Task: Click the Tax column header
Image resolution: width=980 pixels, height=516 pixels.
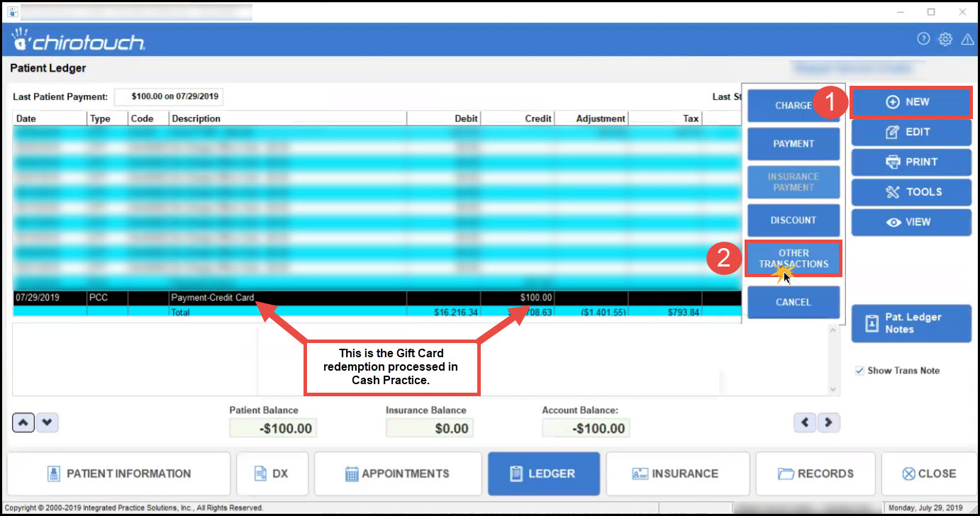Action: click(665, 118)
